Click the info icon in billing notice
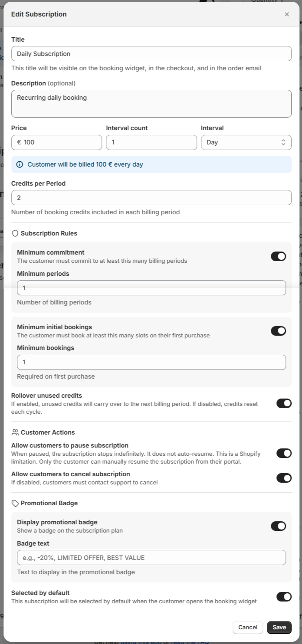This screenshot has height=644, width=302. 20,164
